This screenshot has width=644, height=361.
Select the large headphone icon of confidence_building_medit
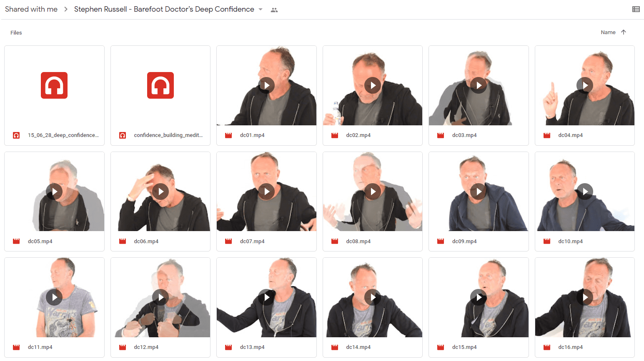click(160, 85)
